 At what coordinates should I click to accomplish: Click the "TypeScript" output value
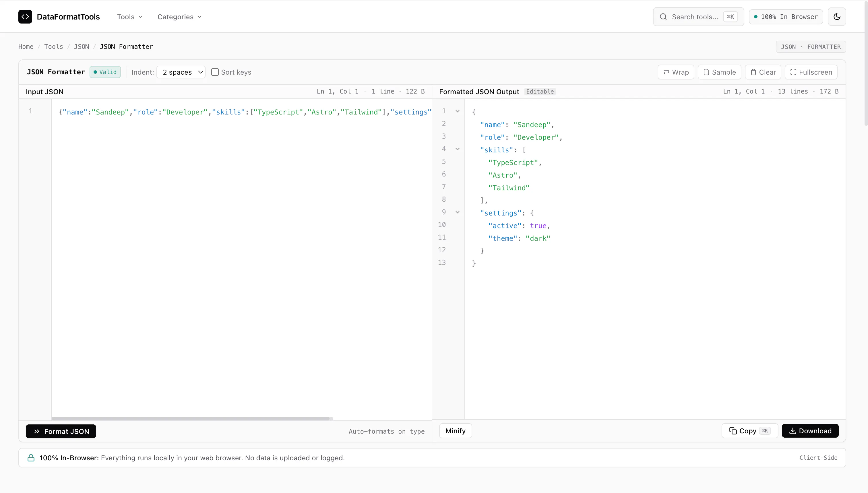[513, 162]
